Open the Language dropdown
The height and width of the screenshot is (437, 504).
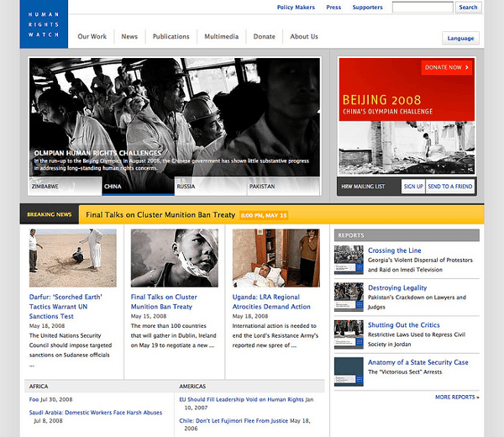460,38
